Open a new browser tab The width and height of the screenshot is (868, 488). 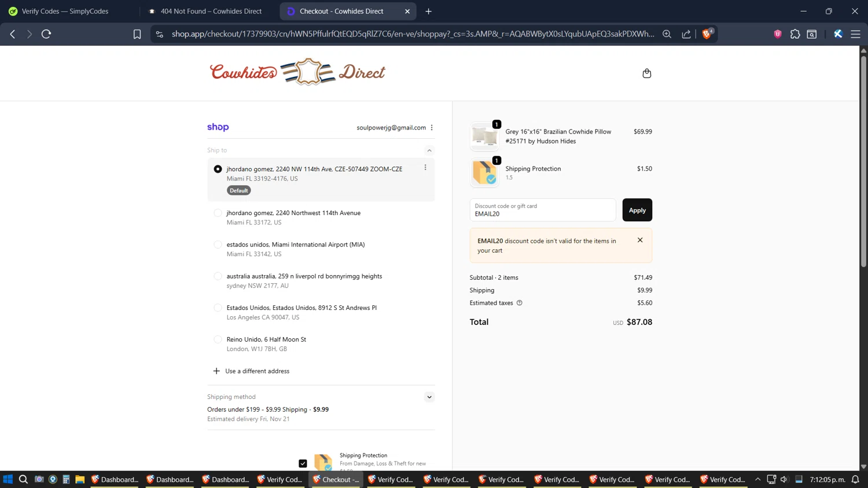coord(429,11)
